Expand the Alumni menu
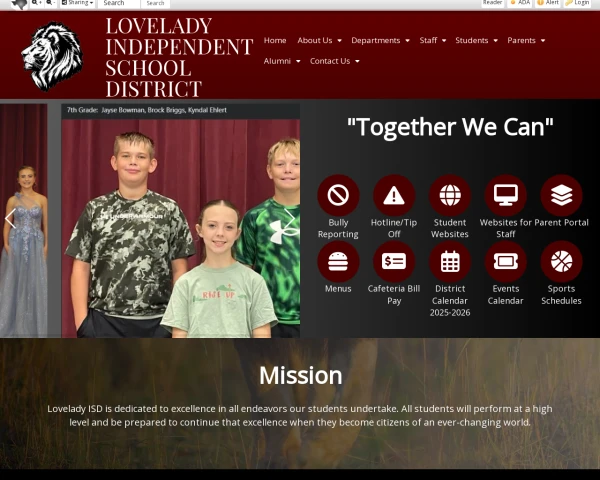This screenshot has width=600, height=480. point(281,61)
